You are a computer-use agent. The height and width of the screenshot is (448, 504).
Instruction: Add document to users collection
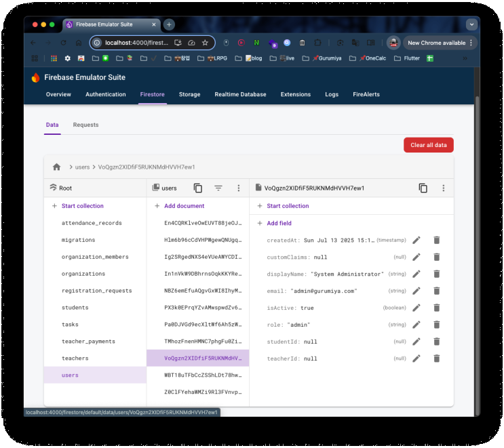184,206
